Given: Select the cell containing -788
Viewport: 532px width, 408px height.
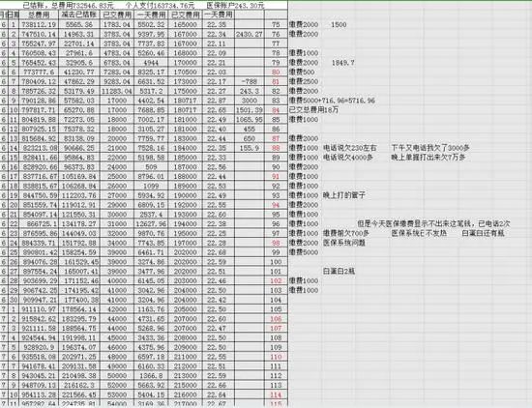Looking at the screenshot, I should 250,81.
